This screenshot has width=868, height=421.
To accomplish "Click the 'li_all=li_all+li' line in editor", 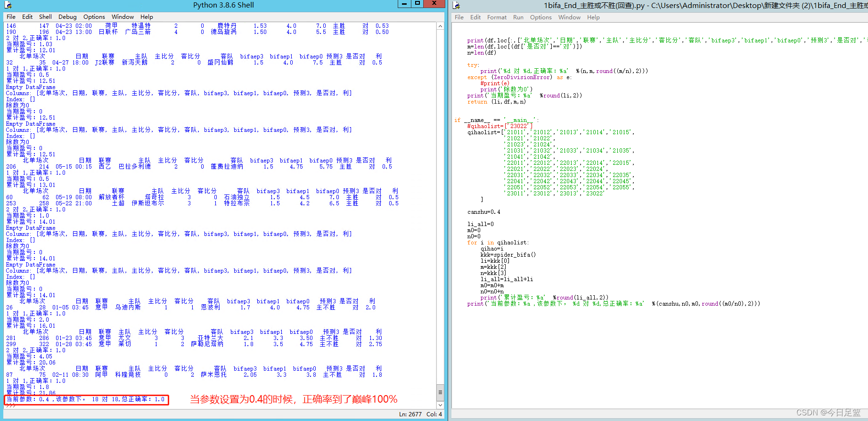I will point(507,279).
